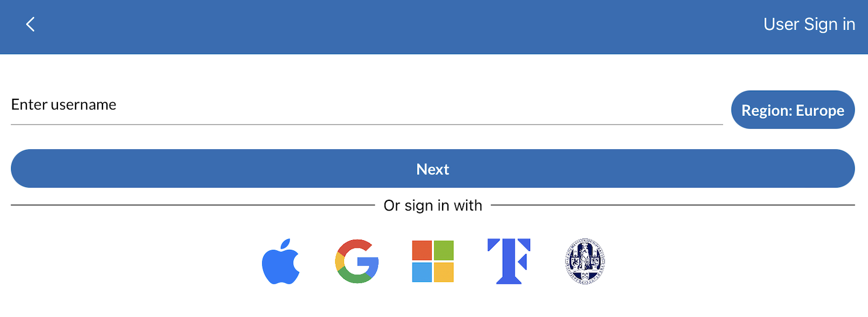This screenshot has width=868, height=317.
Task: Change region from Europe
Action: coord(793,110)
